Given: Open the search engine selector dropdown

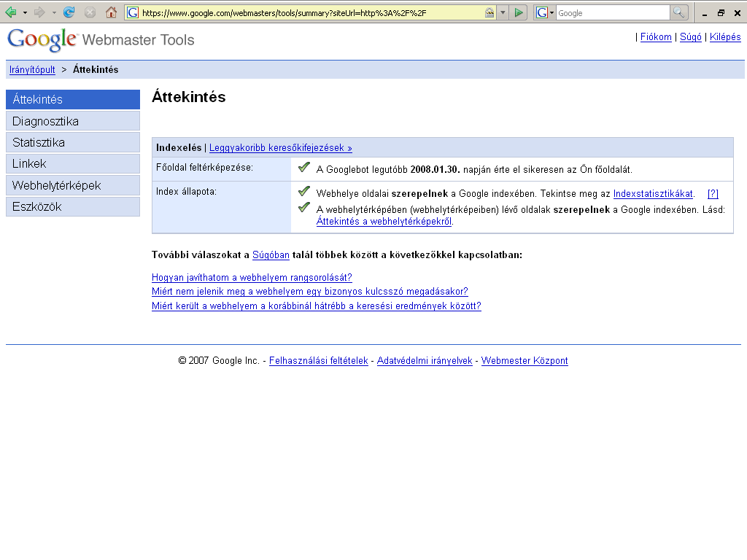Looking at the screenshot, I should coord(545,13).
